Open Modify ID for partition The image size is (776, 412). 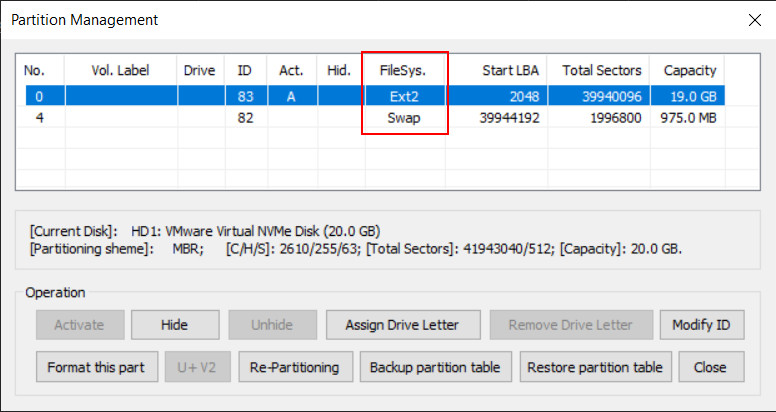pyautogui.click(x=702, y=325)
